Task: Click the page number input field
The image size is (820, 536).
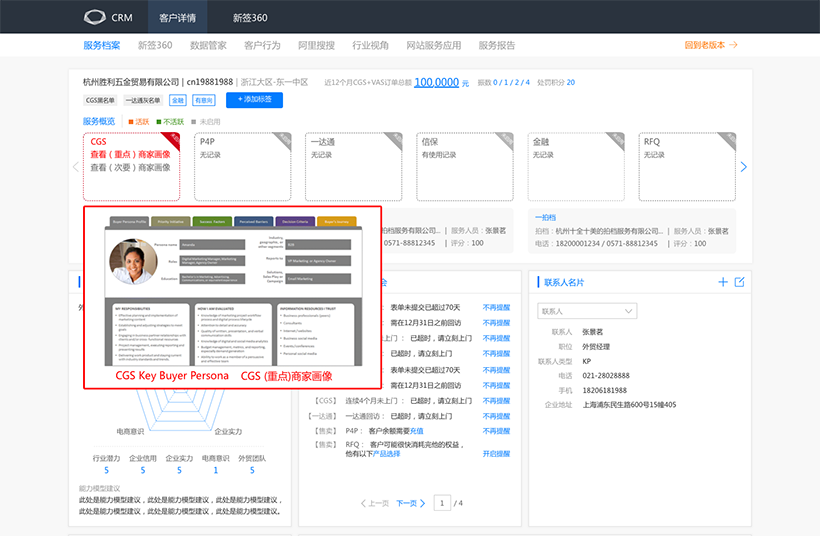Action: click(x=442, y=503)
